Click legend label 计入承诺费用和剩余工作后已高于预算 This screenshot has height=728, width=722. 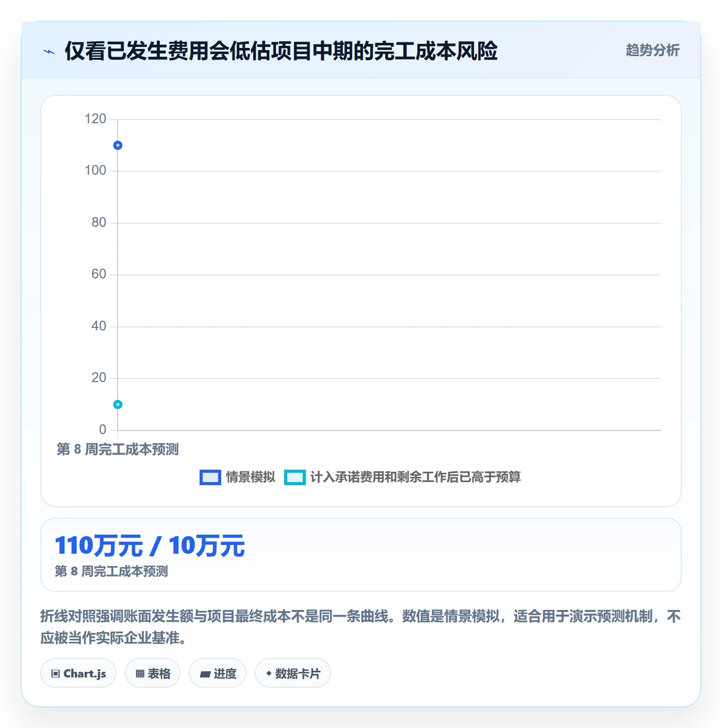click(x=416, y=477)
